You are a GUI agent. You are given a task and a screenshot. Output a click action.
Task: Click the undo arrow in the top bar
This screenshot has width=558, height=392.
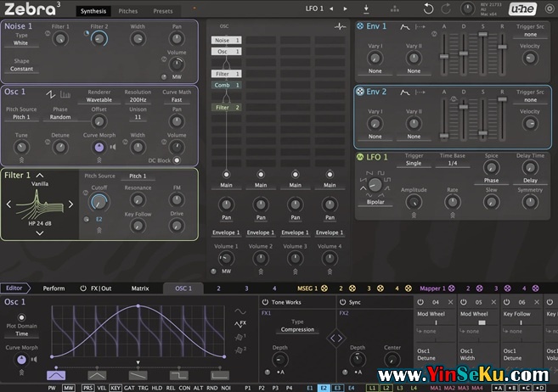point(428,9)
